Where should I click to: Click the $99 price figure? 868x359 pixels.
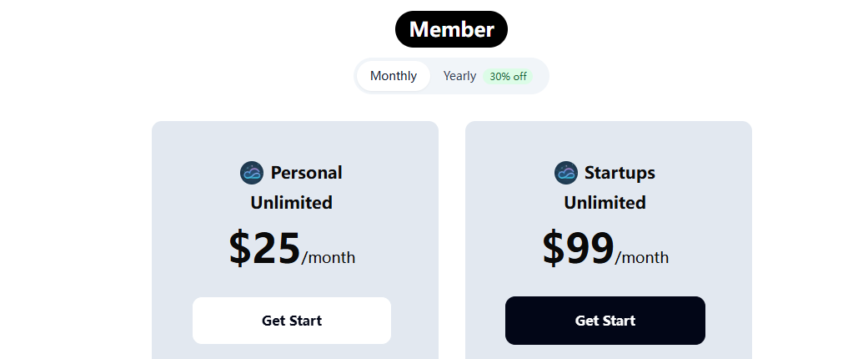[x=578, y=248]
